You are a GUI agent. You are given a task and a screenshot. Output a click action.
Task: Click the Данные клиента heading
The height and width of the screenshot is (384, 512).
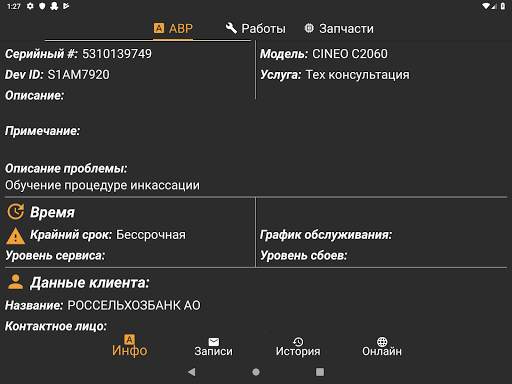90,283
